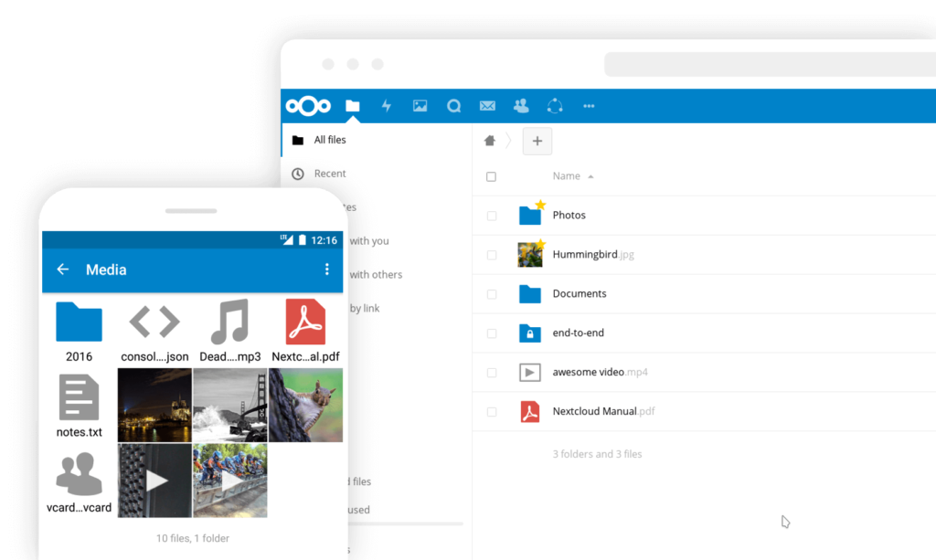Image resolution: width=936 pixels, height=560 pixels.
Task: Check the Photos folder checkbox
Action: pyautogui.click(x=491, y=216)
